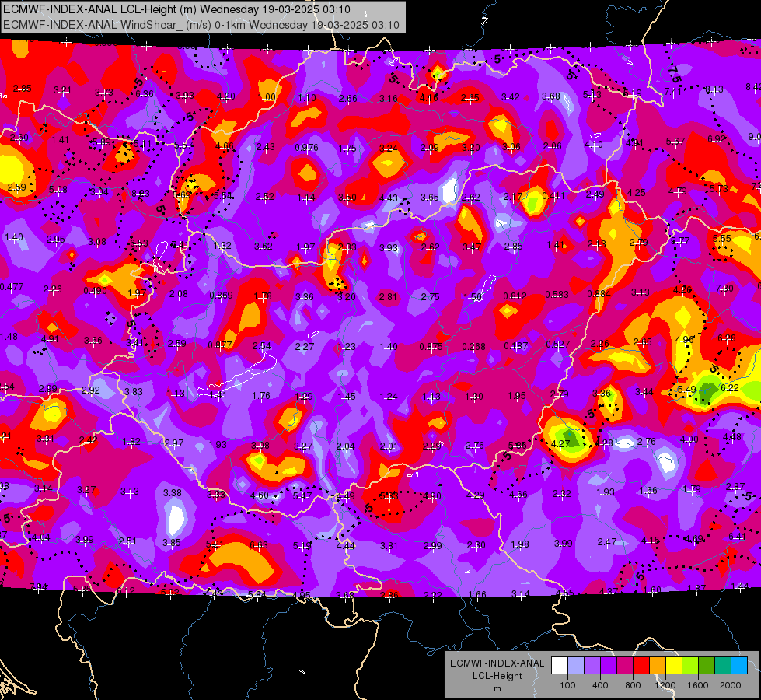Click the sky blue legend swatch
The height and width of the screenshot is (700, 761).
coord(740,665)
